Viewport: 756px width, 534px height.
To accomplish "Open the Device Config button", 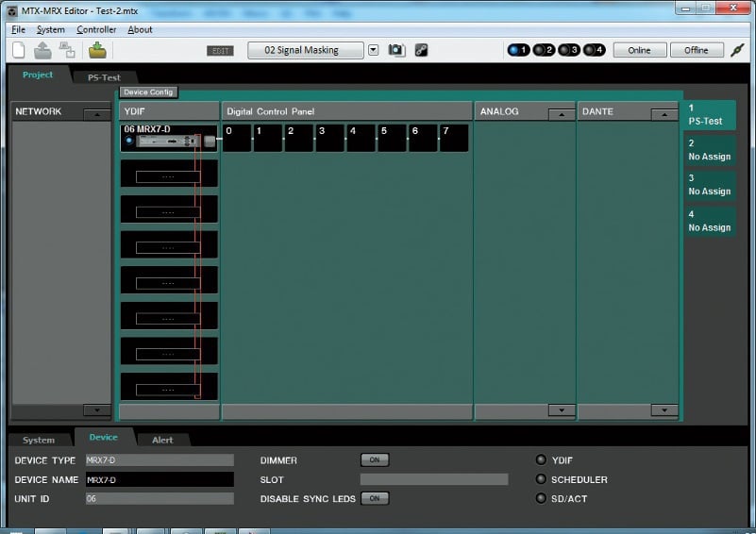I will [x=148, y=92].
